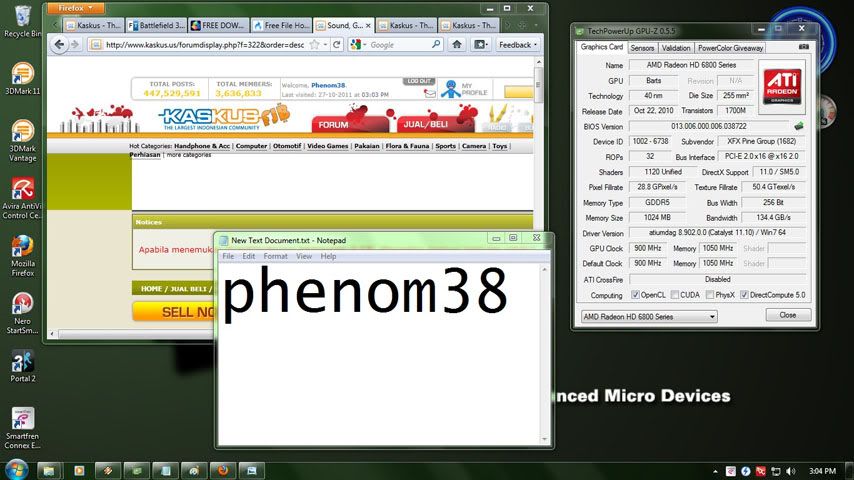Open Kaskus FORUM section button

[x=350, y=124]
